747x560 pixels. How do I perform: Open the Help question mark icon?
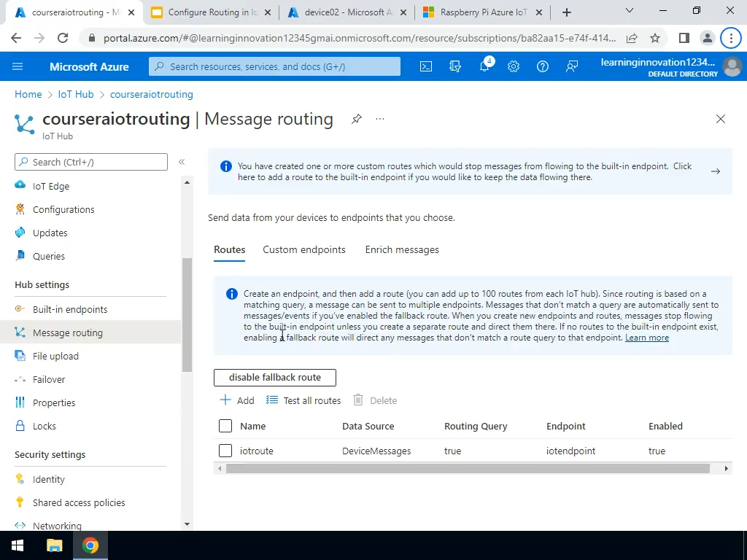pos(542,66)
